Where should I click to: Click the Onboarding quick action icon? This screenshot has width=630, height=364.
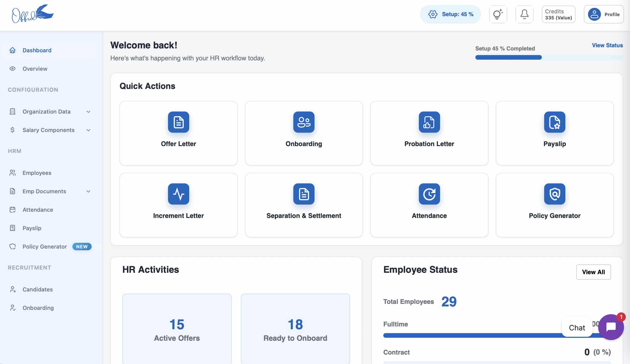[303, 122]
